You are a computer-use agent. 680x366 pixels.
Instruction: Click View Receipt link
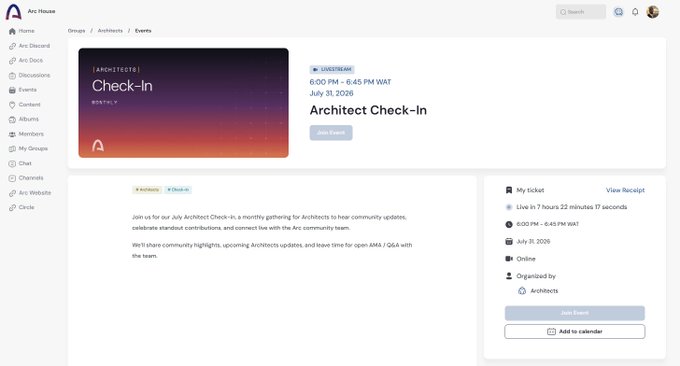click(625, 190)
